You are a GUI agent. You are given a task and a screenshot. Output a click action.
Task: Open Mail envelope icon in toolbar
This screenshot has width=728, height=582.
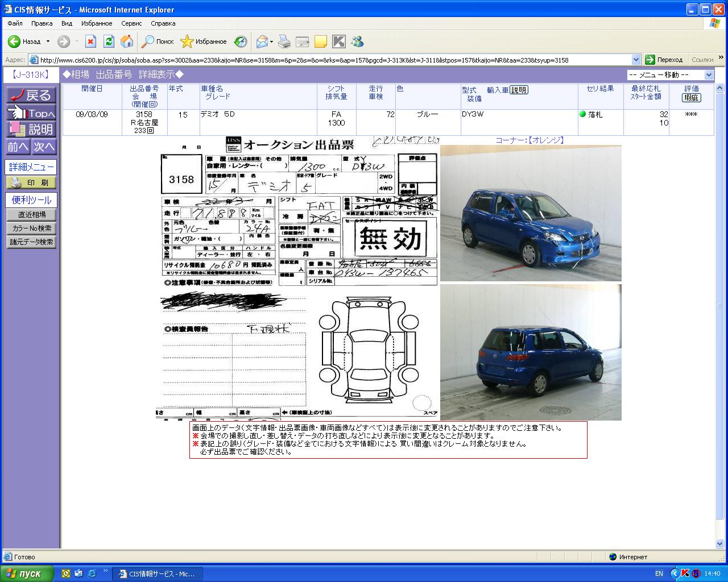[x=262, y=41]
